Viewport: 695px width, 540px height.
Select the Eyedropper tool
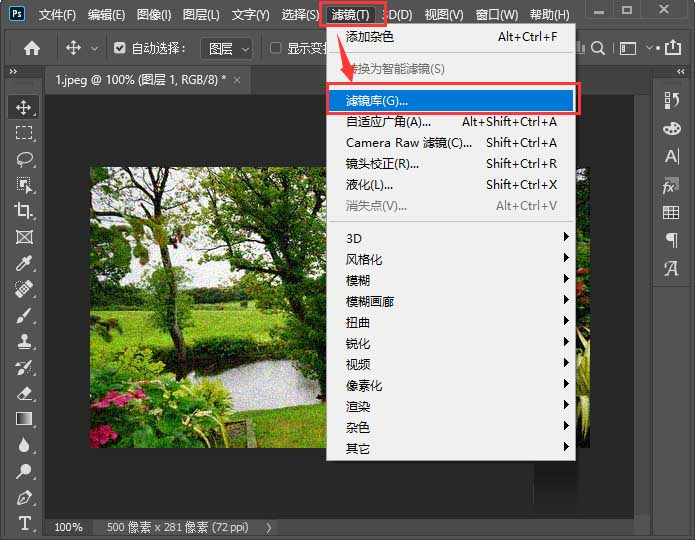[24, 263]
